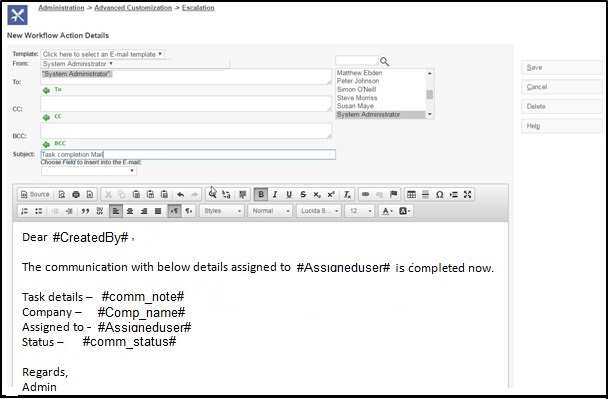Insert special character with Omega icon

pos(439,194)
